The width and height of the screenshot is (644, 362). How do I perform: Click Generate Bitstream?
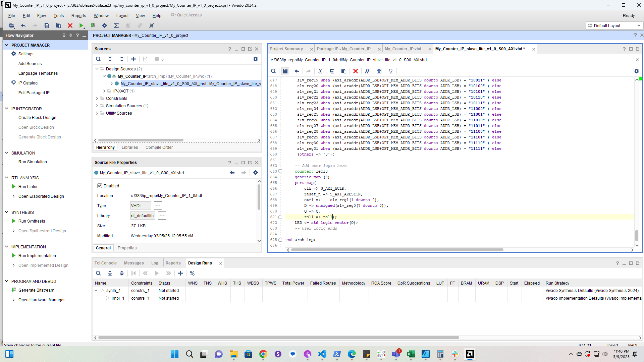(x=36, y=290)
